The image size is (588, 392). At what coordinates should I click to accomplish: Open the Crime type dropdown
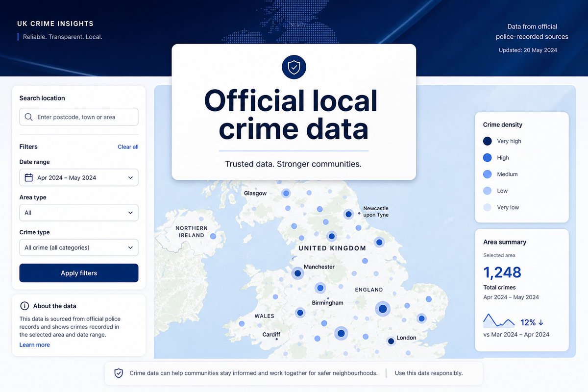coord(79,247)
